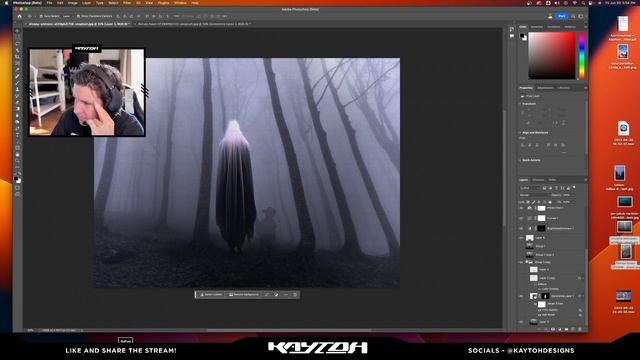Select the Hand tool
Viewport: 640px width, 360px height.
tap(17, 154)
